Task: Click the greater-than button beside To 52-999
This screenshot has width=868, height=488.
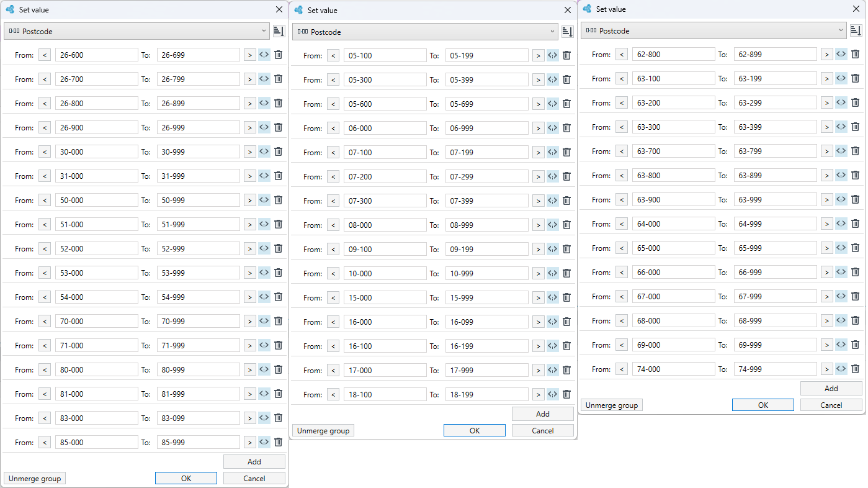Action: 250,248
